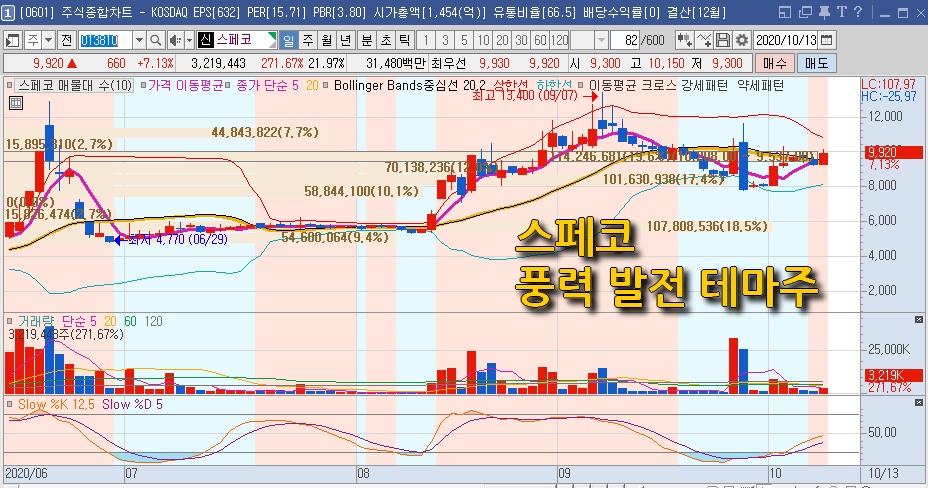Select the daily 일 chart period
The height and width of the screenshot is (488, 928).
click(x=288, y=40)
